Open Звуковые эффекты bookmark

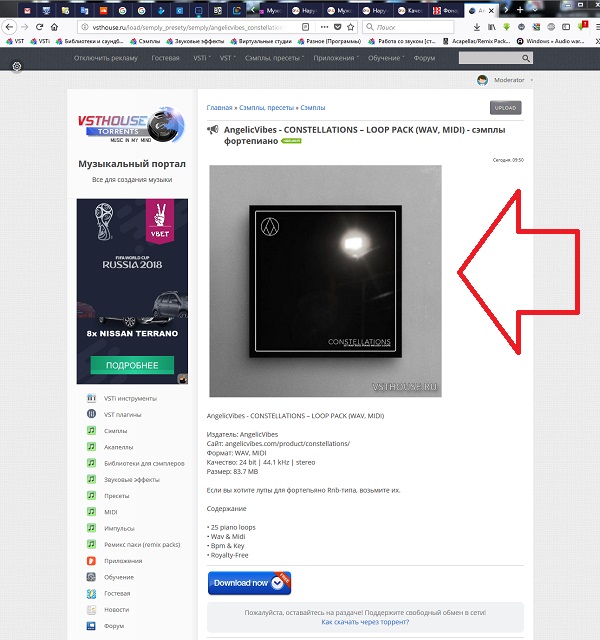[195, 41]
